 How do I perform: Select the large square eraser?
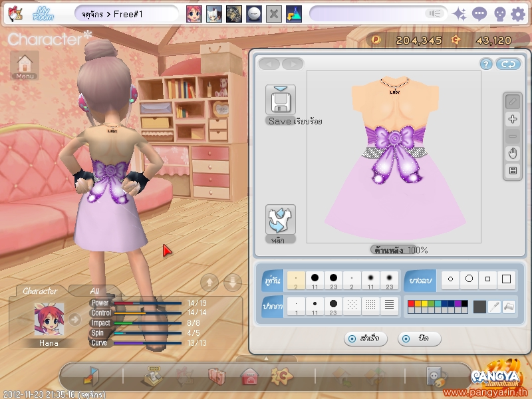coord(506,279)
